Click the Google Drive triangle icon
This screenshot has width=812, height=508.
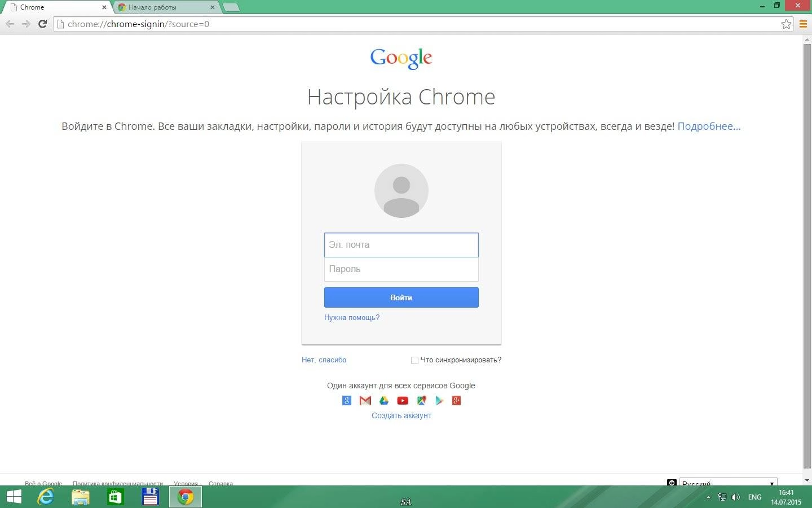tap(384, 401)
